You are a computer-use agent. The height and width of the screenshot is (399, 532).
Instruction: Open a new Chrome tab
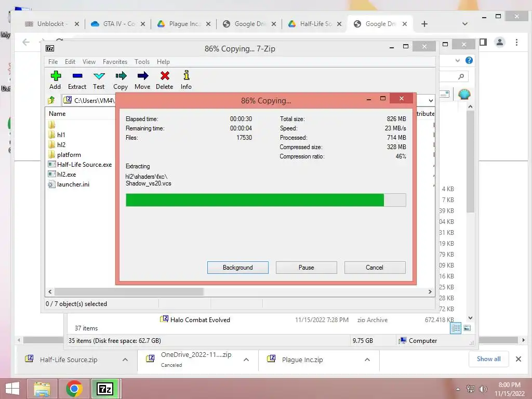pos(424,24)
